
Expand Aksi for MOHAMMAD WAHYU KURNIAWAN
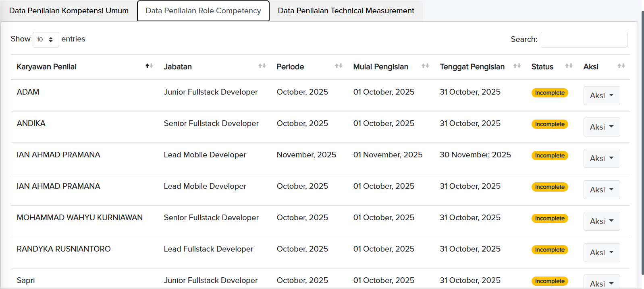click(x=601, y=221)
